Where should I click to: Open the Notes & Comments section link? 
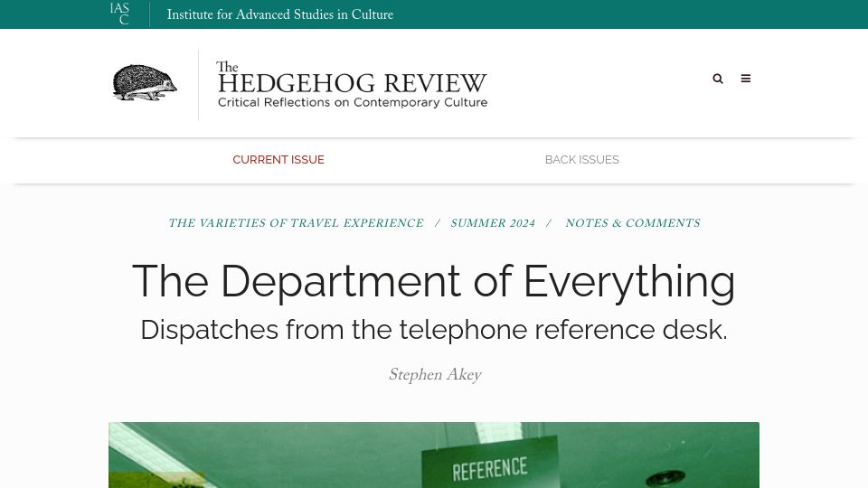633,223
